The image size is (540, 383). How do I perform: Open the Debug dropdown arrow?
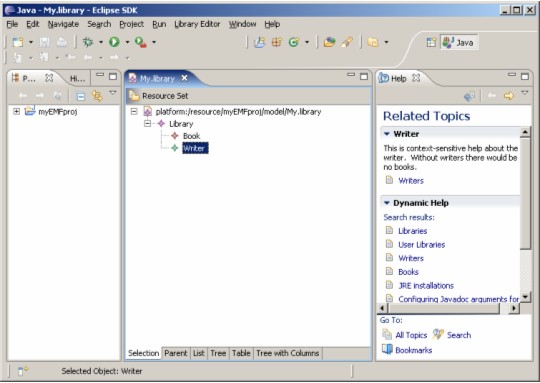101,42
